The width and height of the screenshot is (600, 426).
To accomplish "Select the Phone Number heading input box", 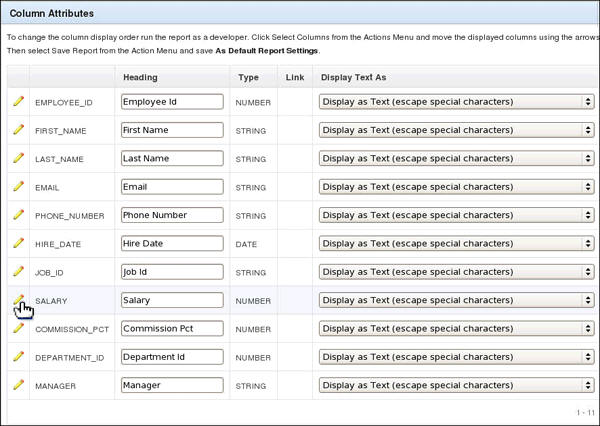I will click(x=170, y=215).
